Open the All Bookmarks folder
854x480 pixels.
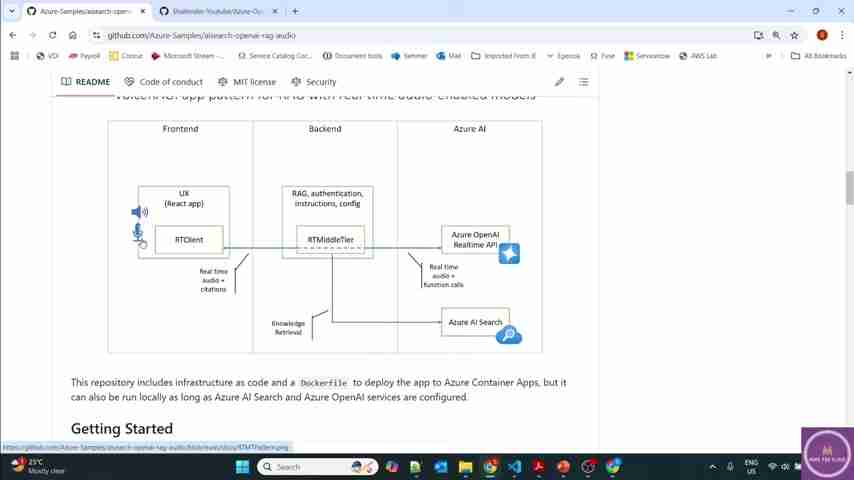[x=819, y=56]
